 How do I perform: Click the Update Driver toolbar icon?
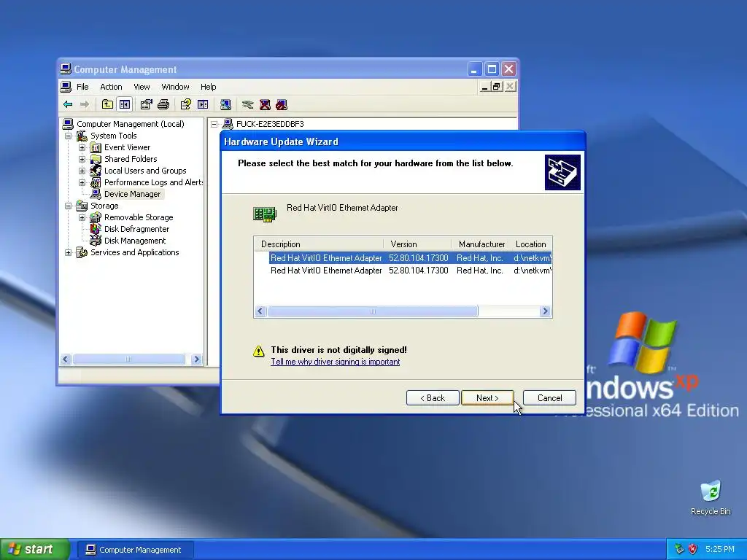(248, 104)
